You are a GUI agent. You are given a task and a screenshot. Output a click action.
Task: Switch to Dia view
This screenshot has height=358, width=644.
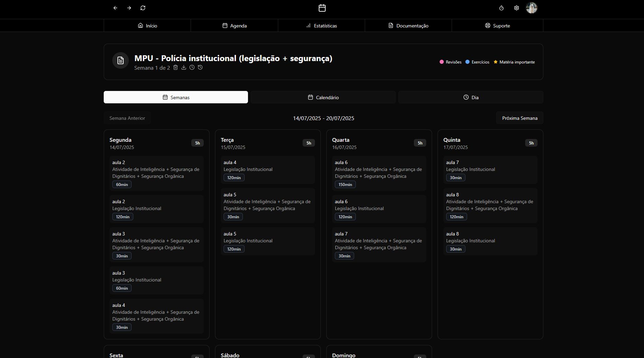coord(471,97)
